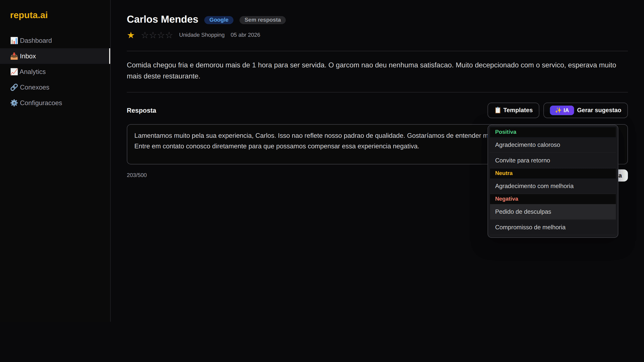The width and height of the screenshot is (644, 362).
Task: Choose Convite para retorno template
Action: 553,161
